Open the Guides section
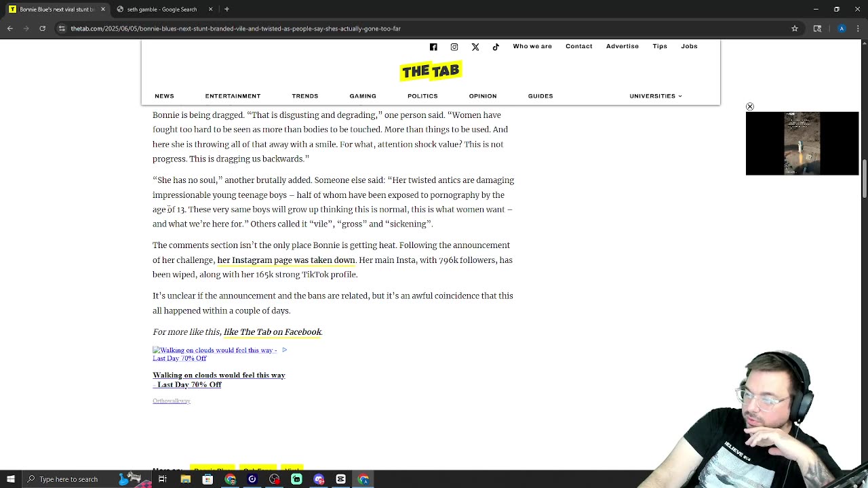This screenshot has height=488, width=868. (x=540, y=96)
